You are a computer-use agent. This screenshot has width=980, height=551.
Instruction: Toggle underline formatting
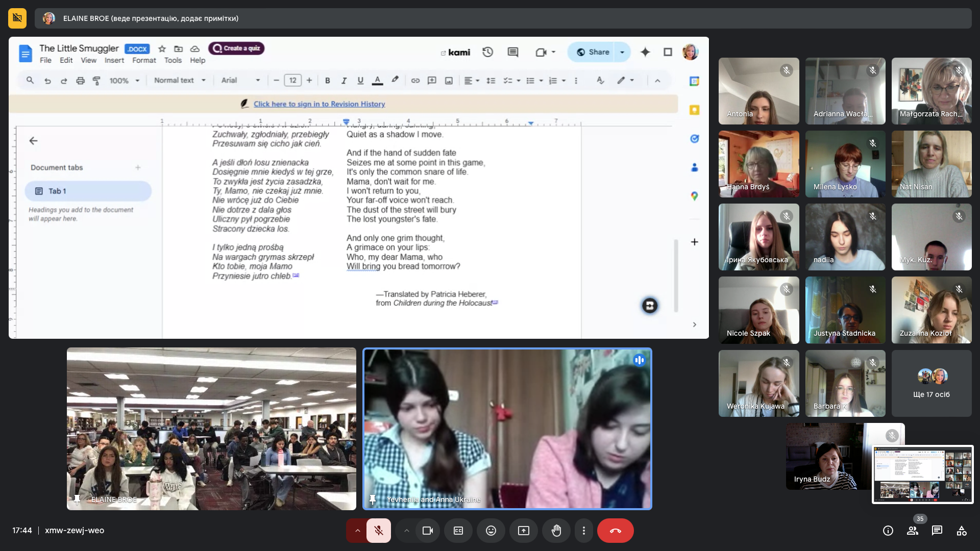coord(360,80)
